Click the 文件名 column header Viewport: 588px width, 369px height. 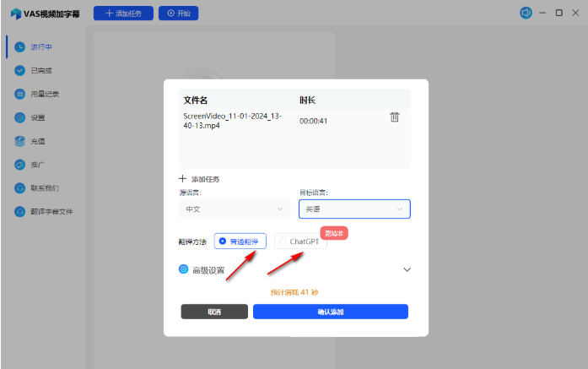(196, 100)
